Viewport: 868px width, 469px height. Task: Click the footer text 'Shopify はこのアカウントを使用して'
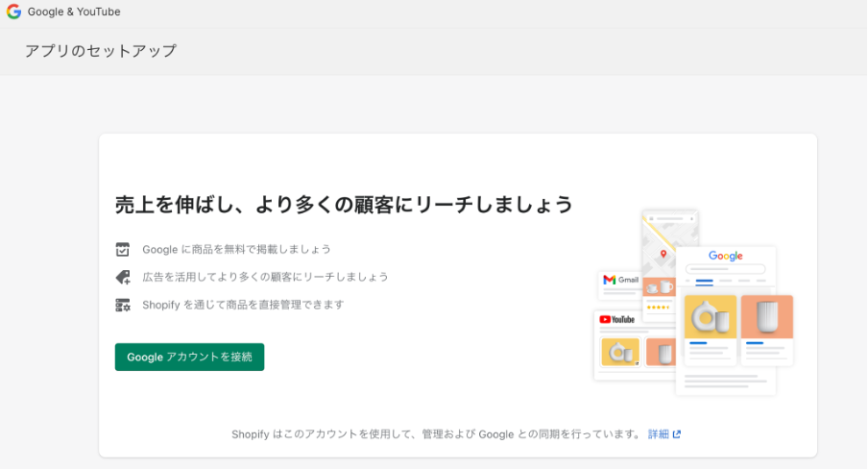pyautogui.click(x=323, y=434)
